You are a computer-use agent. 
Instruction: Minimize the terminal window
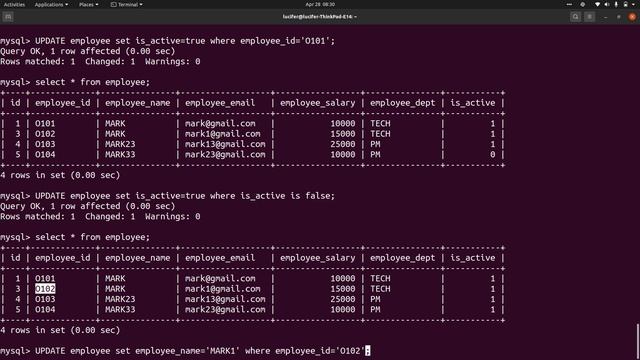[605, 17]
